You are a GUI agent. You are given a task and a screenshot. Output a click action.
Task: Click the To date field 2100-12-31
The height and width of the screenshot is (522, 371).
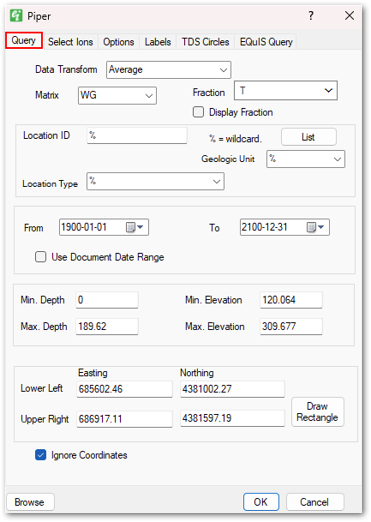pos(285,227)
